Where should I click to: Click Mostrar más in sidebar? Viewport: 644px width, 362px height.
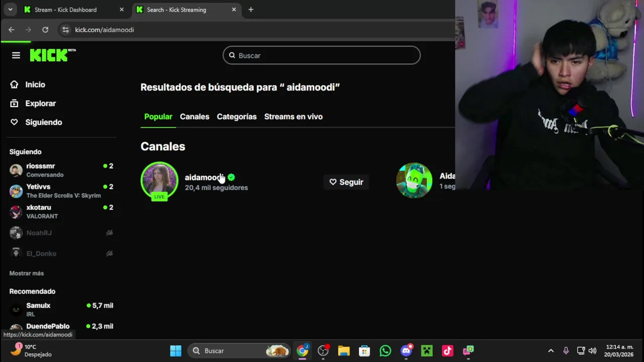tap(27, 273)
